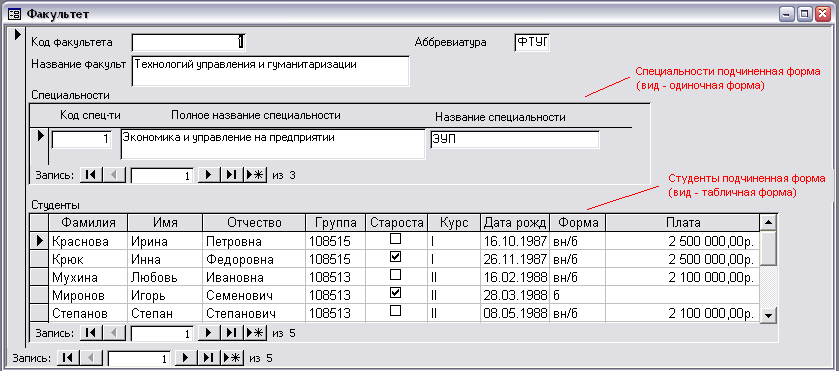The height and width of the screenshot is (371, 839).
Task: Select the Староста column header
Action: pyautogui.click(x=396, y=222)
